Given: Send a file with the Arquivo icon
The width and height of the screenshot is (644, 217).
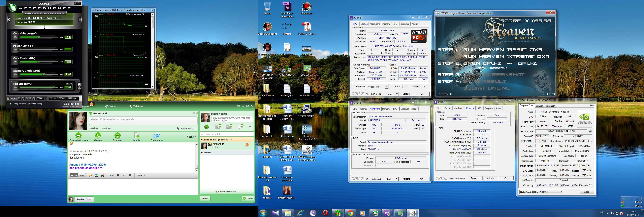Looking at the screenshot, I should [137, 136].
